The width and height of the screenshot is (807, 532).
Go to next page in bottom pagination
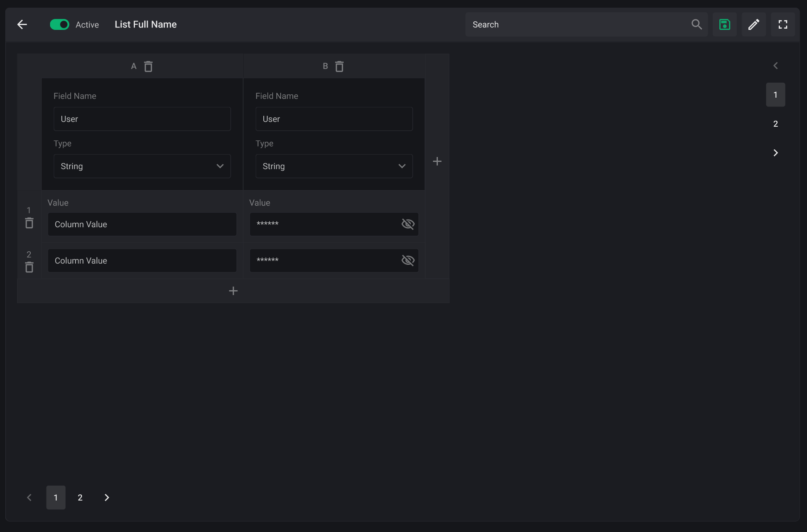pyautogui.click(x=107, y=498)
